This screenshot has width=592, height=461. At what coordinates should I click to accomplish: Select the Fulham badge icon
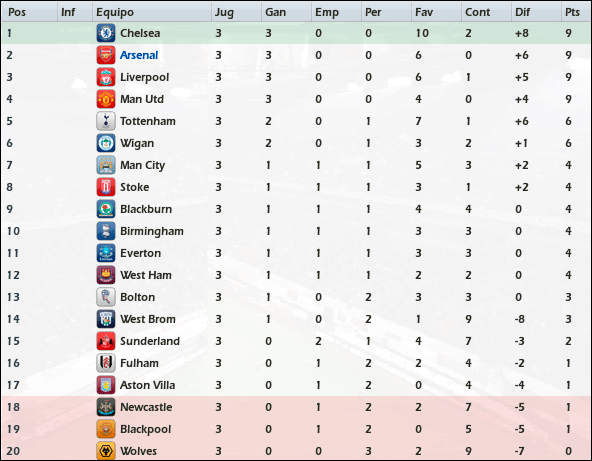click(106, 363)
